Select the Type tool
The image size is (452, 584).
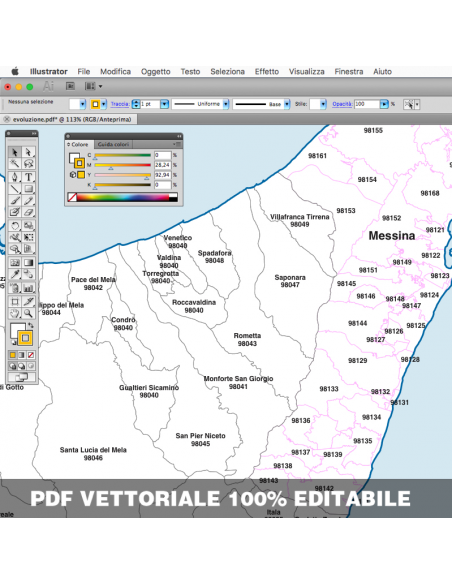tap(29, 177)
